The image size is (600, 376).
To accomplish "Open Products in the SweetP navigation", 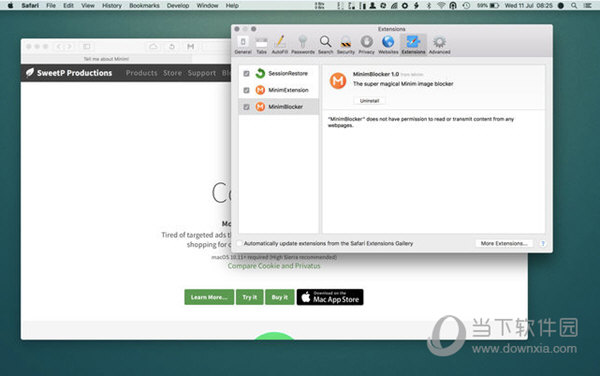I will click(141, 73).
